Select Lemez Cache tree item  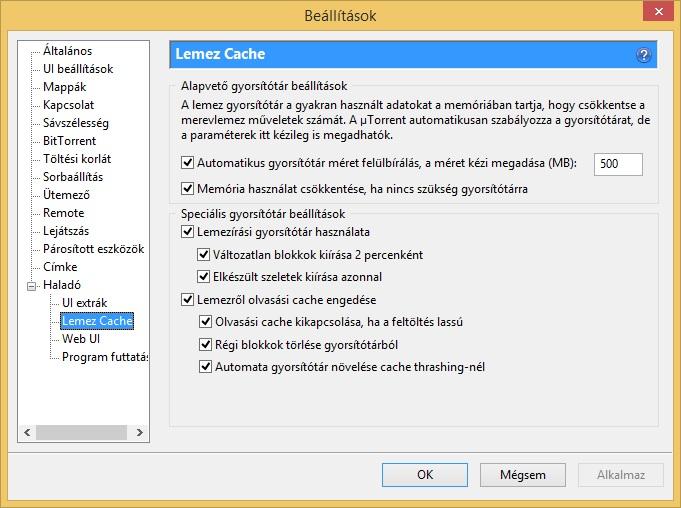point(97,321)
